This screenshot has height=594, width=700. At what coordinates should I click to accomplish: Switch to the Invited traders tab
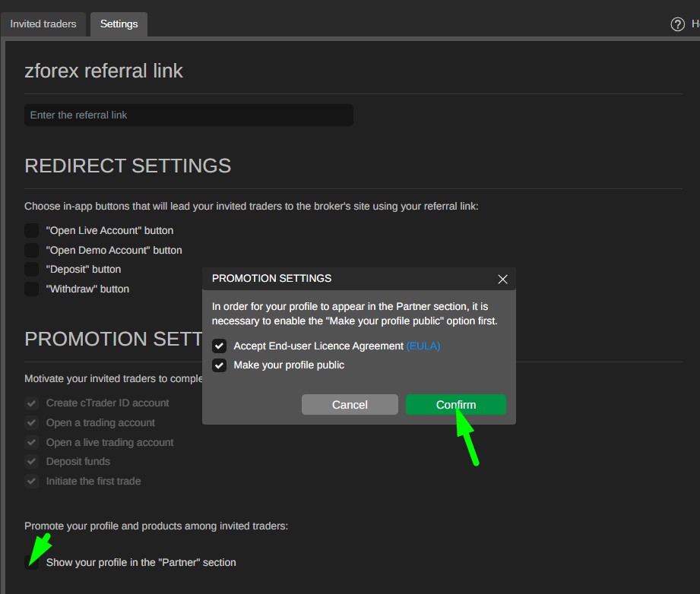click(x=43, y=24)
